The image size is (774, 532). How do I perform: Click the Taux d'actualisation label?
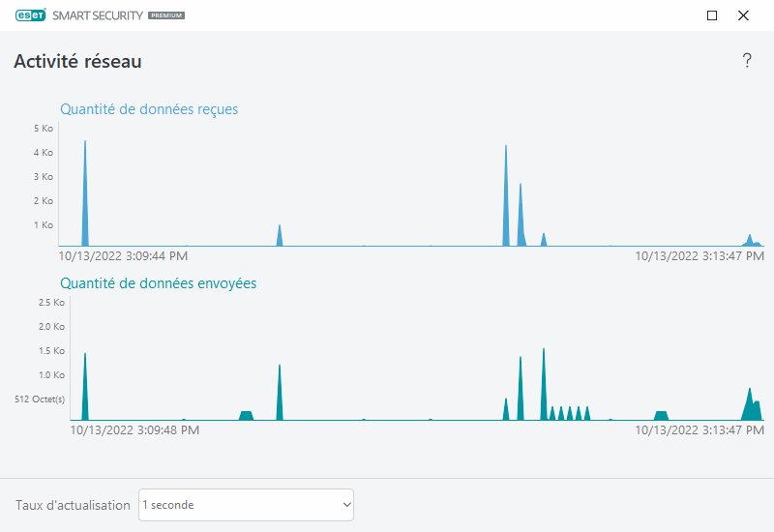[73, 505]
